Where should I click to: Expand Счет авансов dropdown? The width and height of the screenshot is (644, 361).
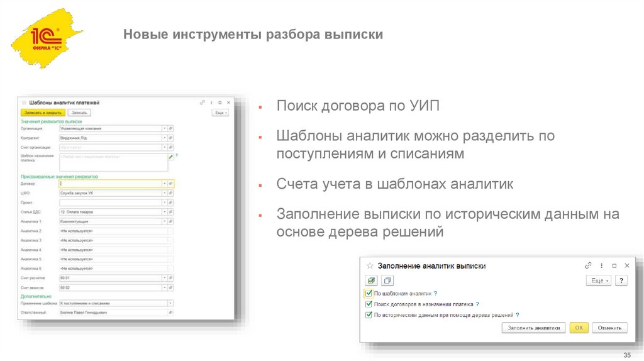coord(164,287)
